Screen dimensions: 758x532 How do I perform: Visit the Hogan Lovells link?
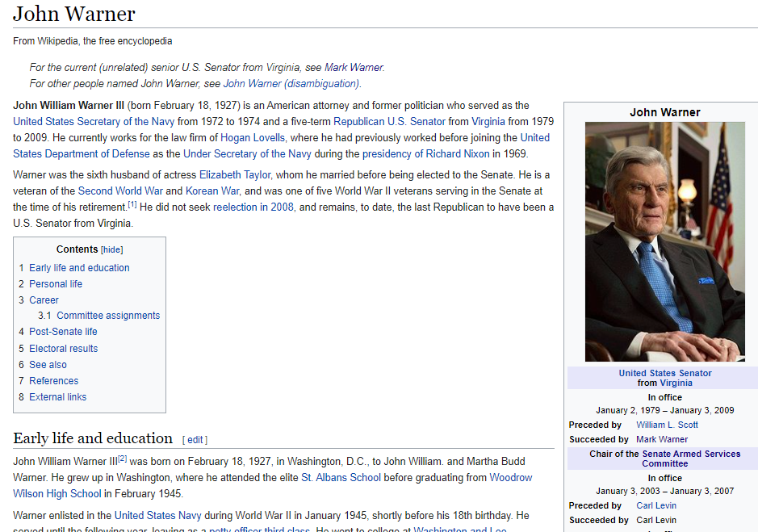pos(253,138)
